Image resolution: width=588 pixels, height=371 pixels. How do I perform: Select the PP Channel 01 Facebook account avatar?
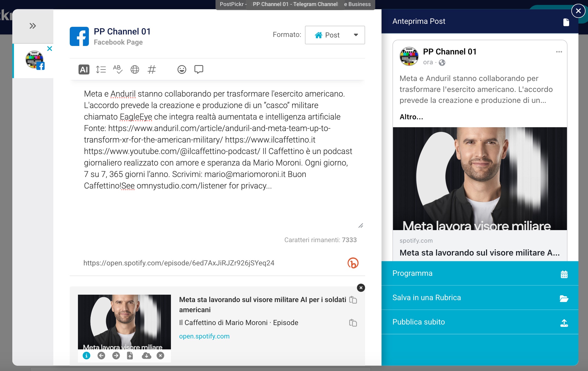(35, 60)
